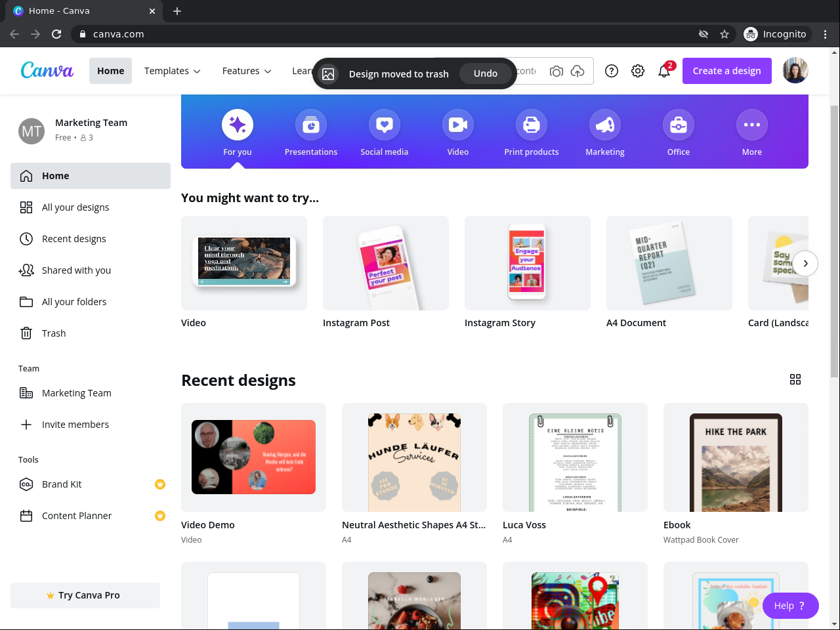Open the Instagram Story template thumbnail
This screenshot has height=630, width=840.
tap(528, 263)
